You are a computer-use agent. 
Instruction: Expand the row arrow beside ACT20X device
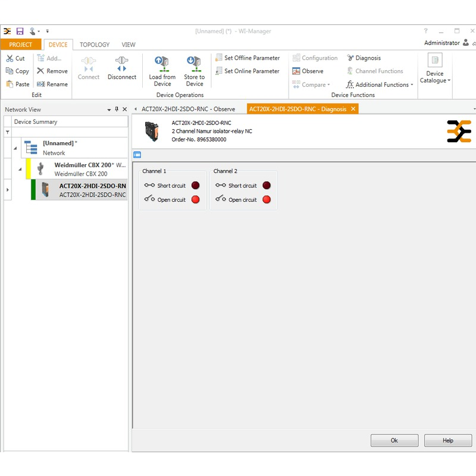coord(8,190)
